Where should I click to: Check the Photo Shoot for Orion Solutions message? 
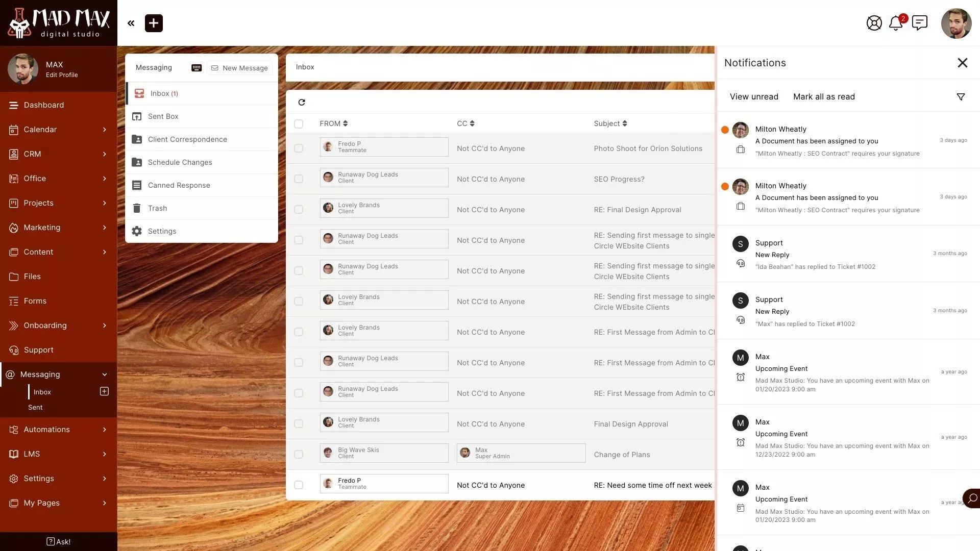pyautogui.click(x=299, y=148)
